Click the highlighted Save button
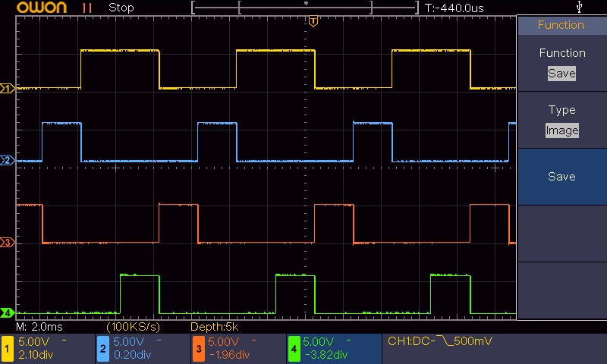This screenshot has width=607, height=364. click(562, 177)
